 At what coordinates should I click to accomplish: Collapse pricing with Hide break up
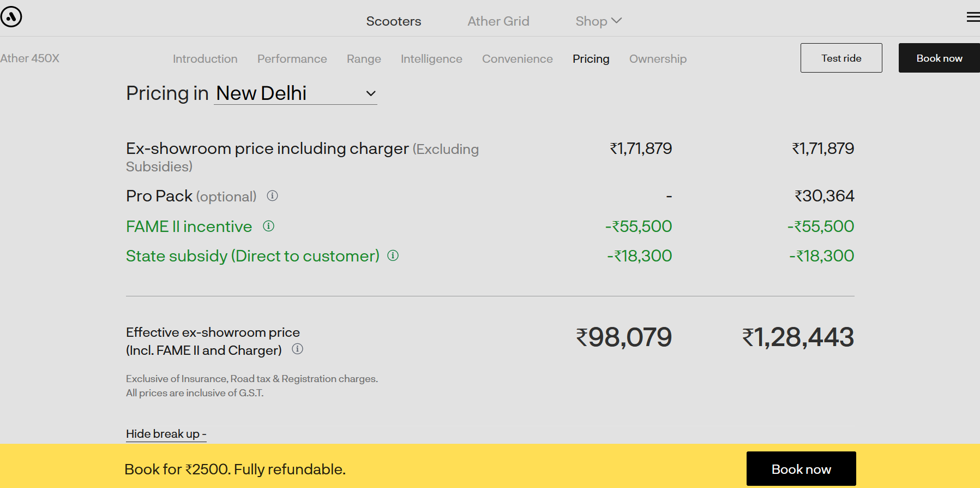166,434
